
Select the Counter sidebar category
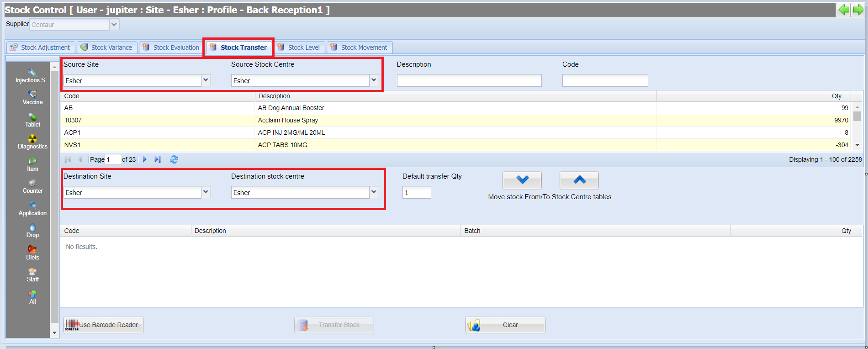pyautogui.click(x=32, y=186)
